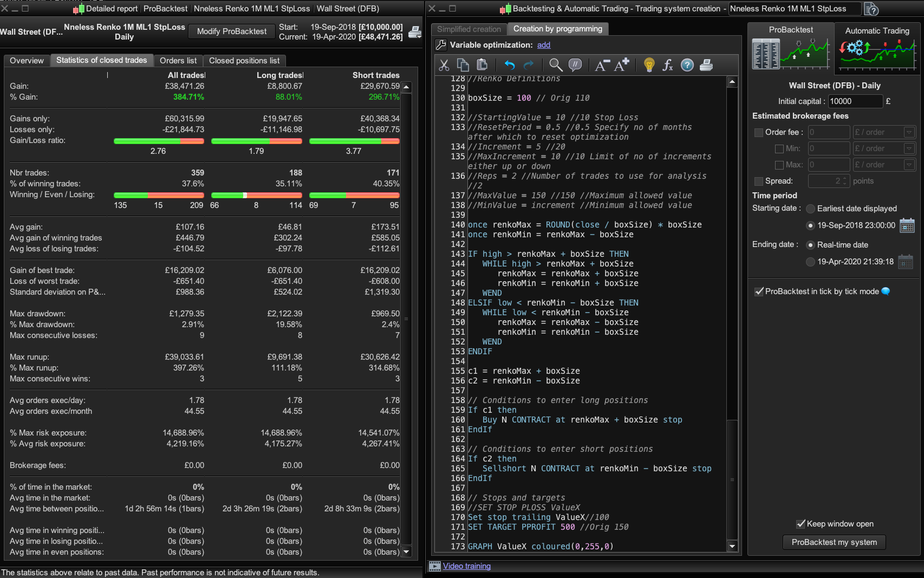Open the magnifier search tool in the editor
This screenshot has width=924, height=578.
(555, 65)
